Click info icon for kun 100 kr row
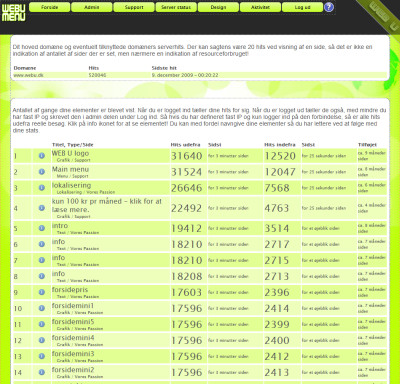The width and height of the screenshot is (400, 384). [42, 208]
